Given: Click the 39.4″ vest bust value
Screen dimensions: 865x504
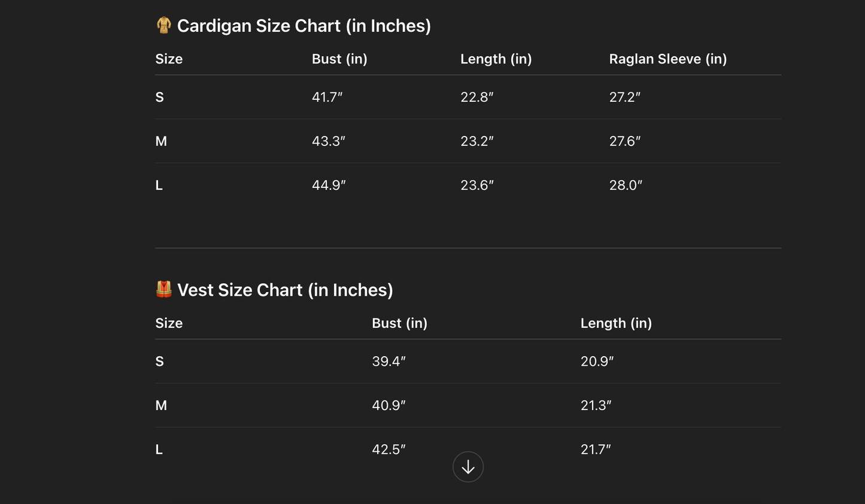Looking at the screenshot, I should pyautogui.click(x=389, y=362).
